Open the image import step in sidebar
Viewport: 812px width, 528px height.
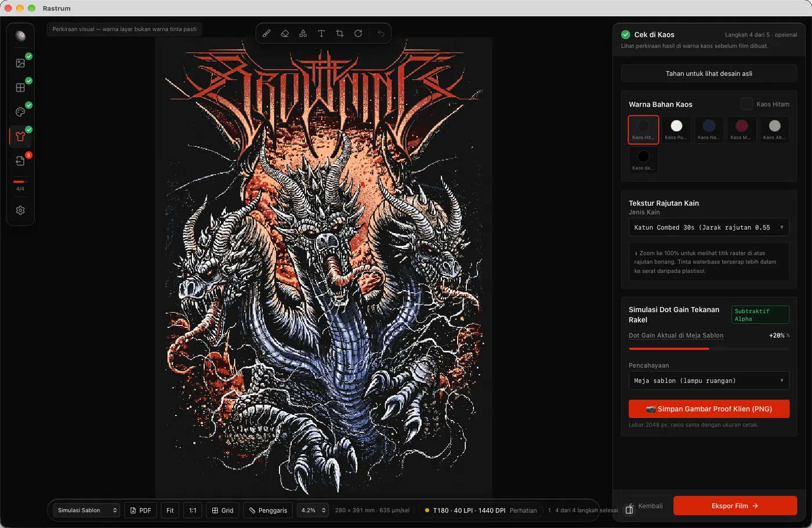click(x=20, y=63)
